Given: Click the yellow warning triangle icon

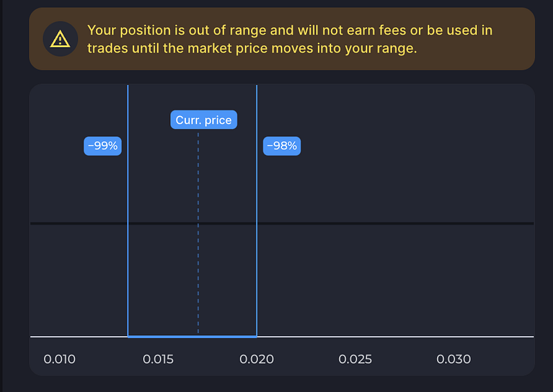Looking at the screenshot, I should [60, 39].
